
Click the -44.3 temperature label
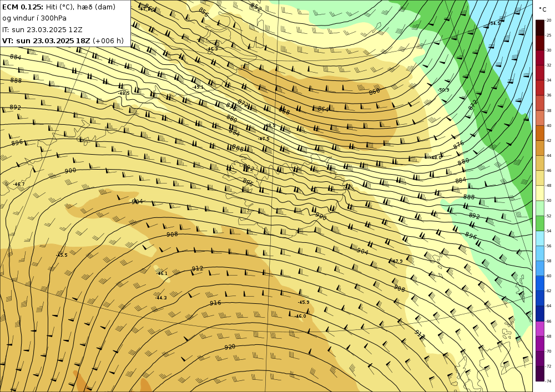tap(161, 298)
